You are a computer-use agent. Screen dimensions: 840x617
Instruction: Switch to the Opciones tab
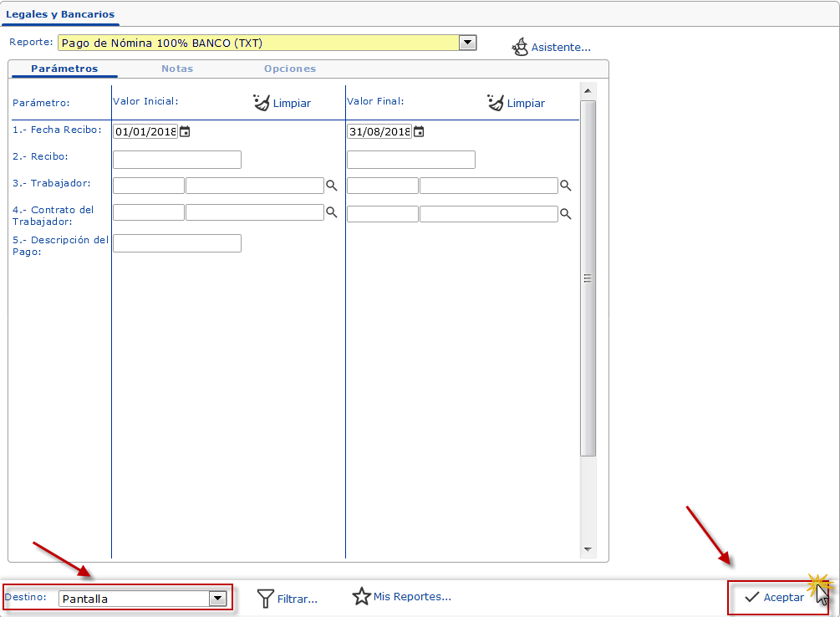tap(289, 69)
